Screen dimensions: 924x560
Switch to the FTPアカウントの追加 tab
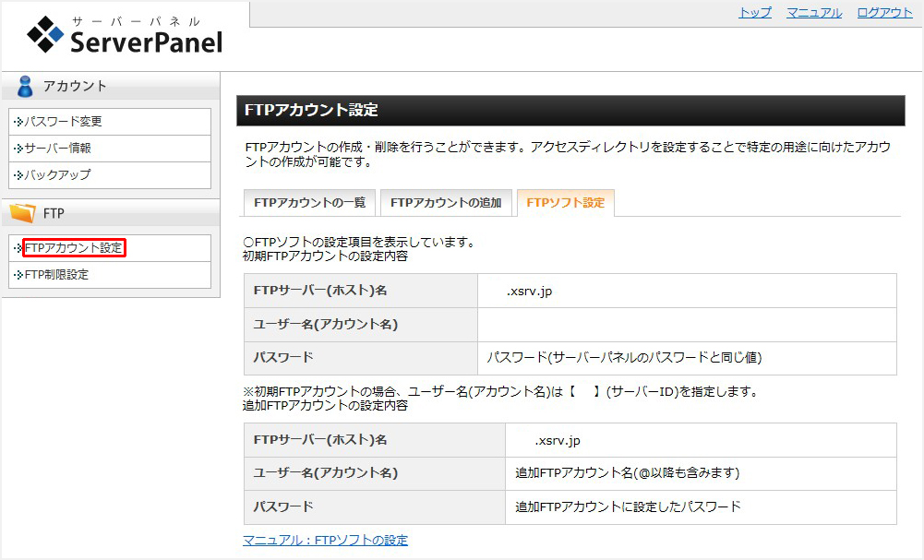(x=445, y=203)
